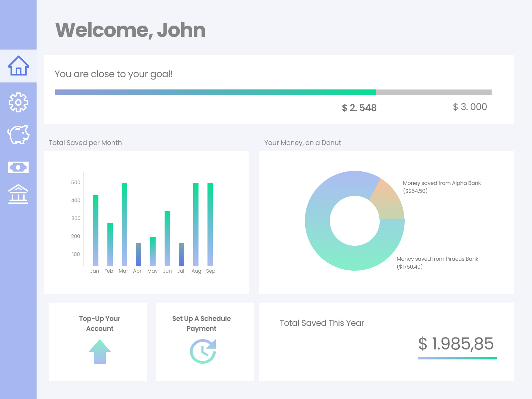
Task: Click the goal progress bar
Action: [273, 92]
